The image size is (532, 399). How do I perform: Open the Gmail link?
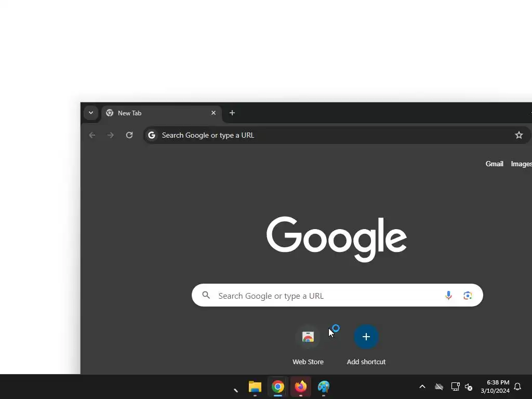(495, 164)
